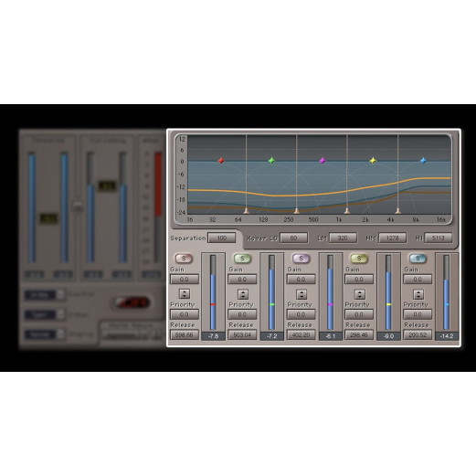Viewport: 476px width, 476px height.
Task: Click the -12 dB label on graph scale
Action: click(x=181, y=186)
